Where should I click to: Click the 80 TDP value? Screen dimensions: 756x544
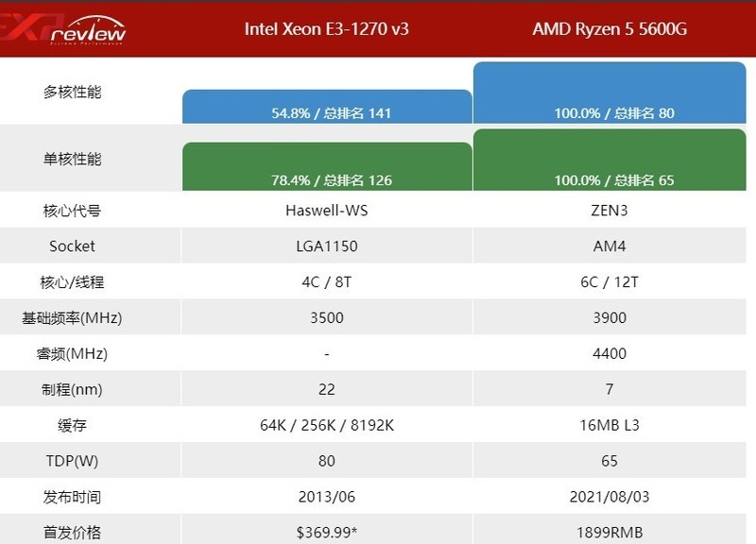tap(326, 461)
